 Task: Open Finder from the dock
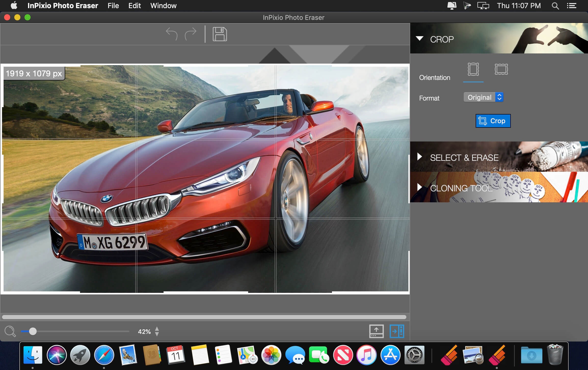pyautogui.click(x=34, y=355)
